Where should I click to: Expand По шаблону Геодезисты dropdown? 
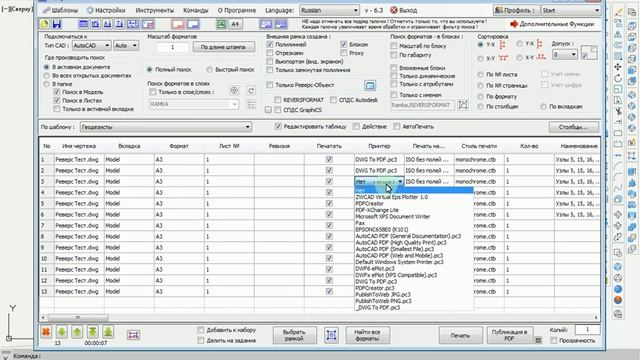pyautogui.click(x=166, y=127)
